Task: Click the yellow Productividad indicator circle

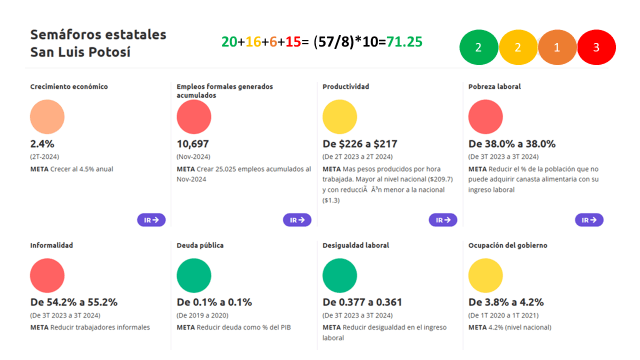Action: pos(340,117)
